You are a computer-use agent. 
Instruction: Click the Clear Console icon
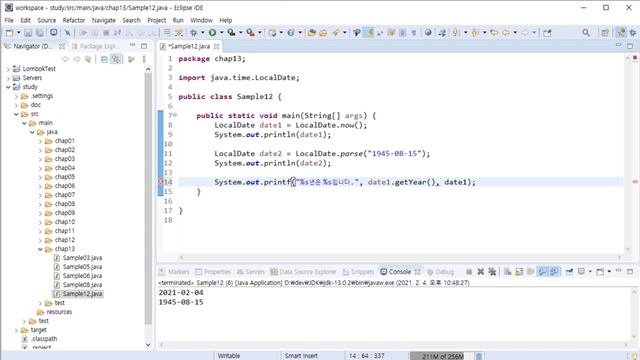(x=508, y=272)
